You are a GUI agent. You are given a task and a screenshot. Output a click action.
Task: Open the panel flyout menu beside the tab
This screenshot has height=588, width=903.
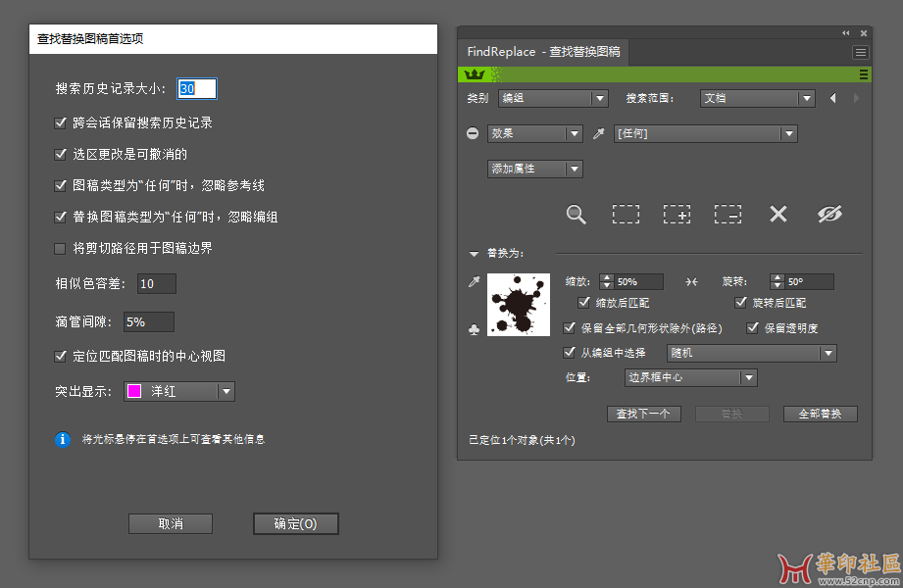[x=861, y=52]
